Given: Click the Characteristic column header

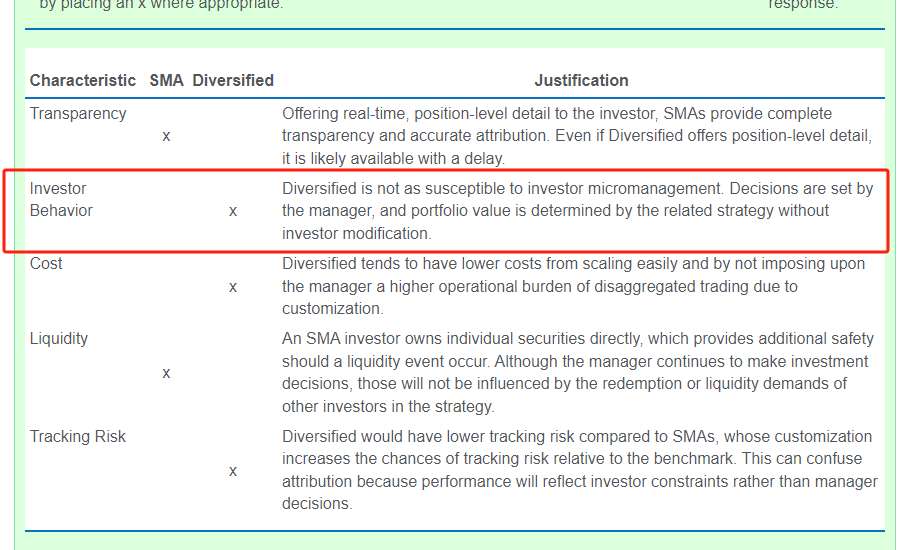Looking at the screenshot, I should 83,80.
